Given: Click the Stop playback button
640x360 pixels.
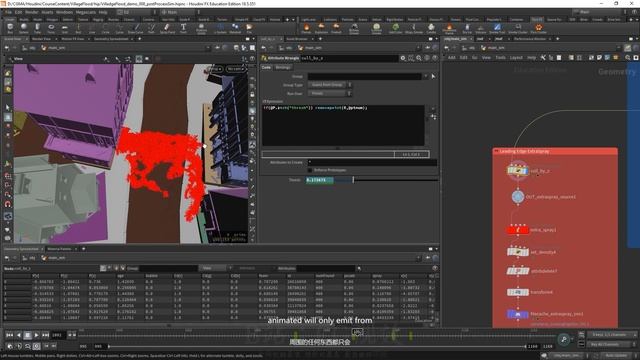Looking at the screenshot, I should pyautogui.click(x=27, y=335).
